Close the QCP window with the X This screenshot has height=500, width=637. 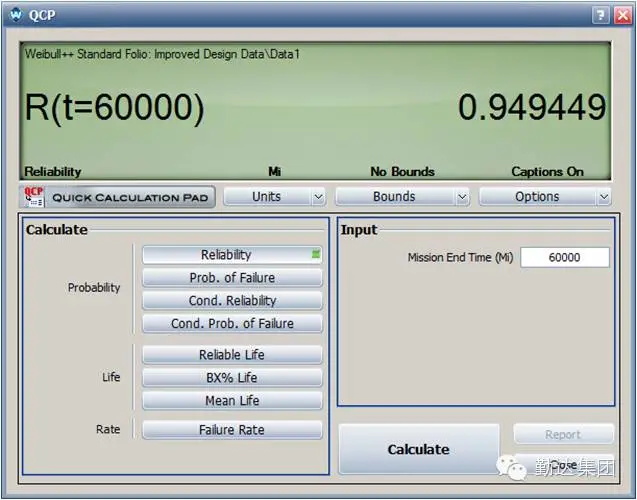click(623, 15)
